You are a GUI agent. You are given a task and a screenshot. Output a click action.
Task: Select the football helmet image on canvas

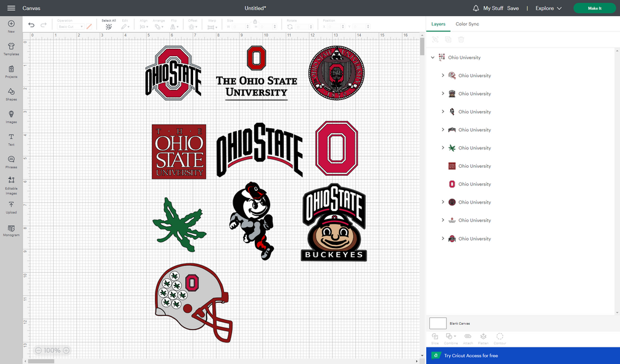(194, 302)
